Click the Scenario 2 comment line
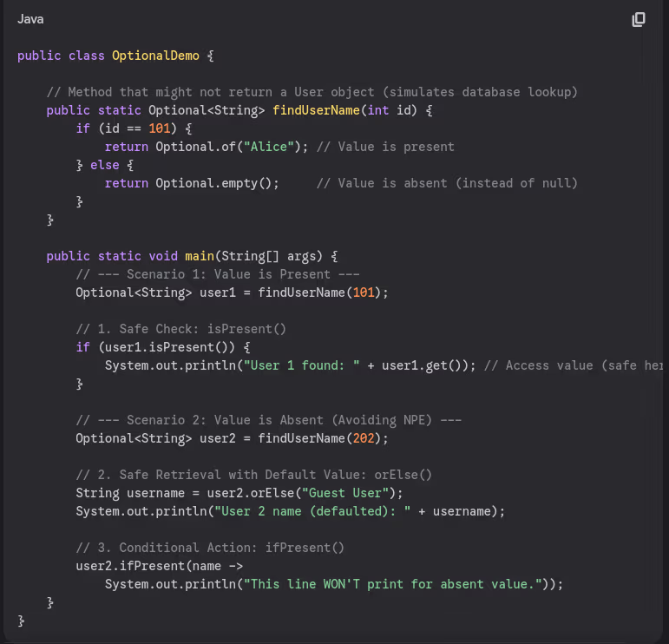This screenshot has height=644, width=669. tap(269, 420)
